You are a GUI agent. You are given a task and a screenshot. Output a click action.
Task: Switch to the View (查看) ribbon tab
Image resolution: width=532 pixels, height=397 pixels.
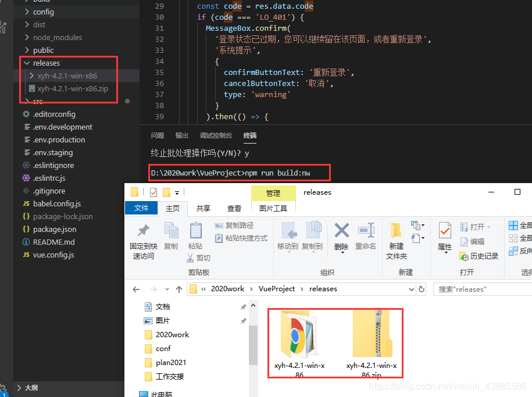pos(234,208)
